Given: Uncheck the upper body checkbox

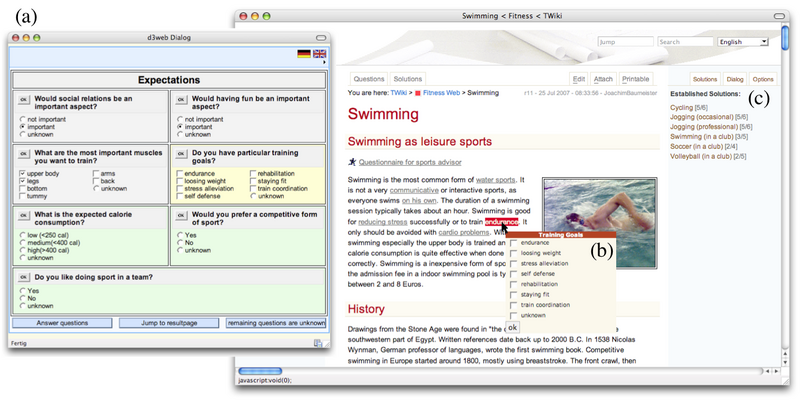Looking at the screenshot, I should [23, 173].
